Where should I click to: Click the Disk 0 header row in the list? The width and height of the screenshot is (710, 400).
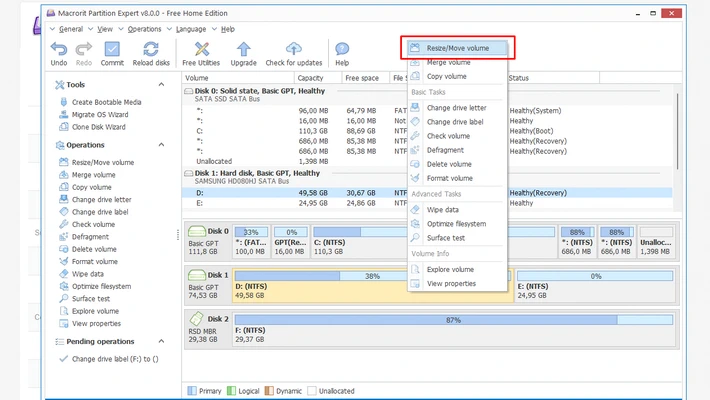coord(427,95)
